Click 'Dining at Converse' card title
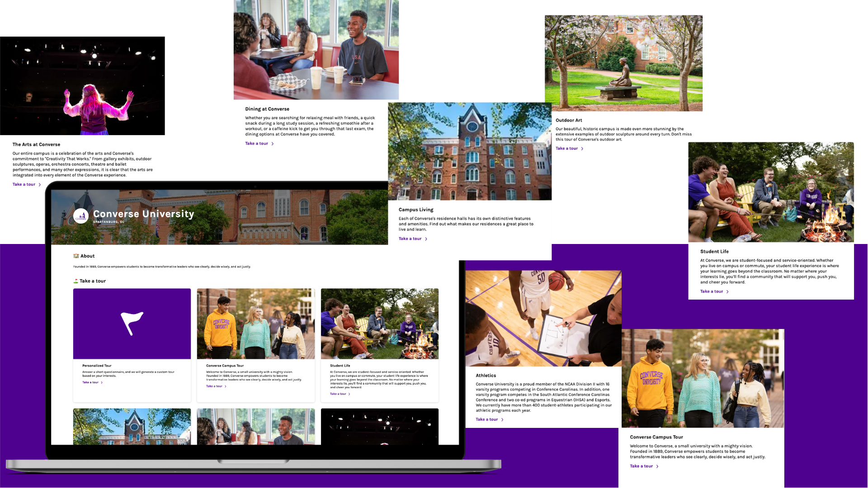Screen dimensions: 868x488 coord(267,109)
